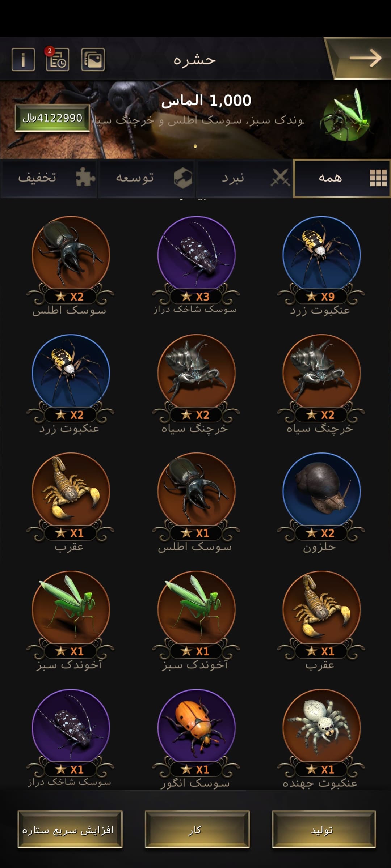Open the history log icon with badge
Viewport: 391px width, 868px height.
click(57, 59)
